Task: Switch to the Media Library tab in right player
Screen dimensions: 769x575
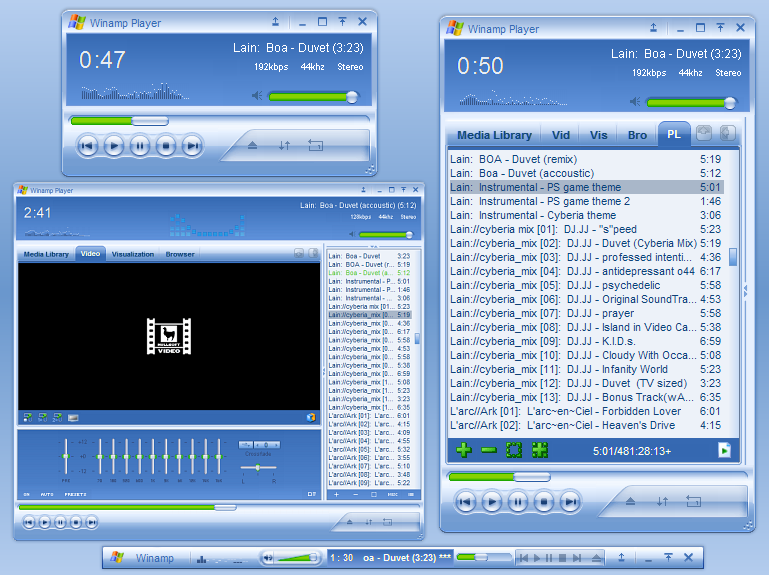Action: pos(494,135)
